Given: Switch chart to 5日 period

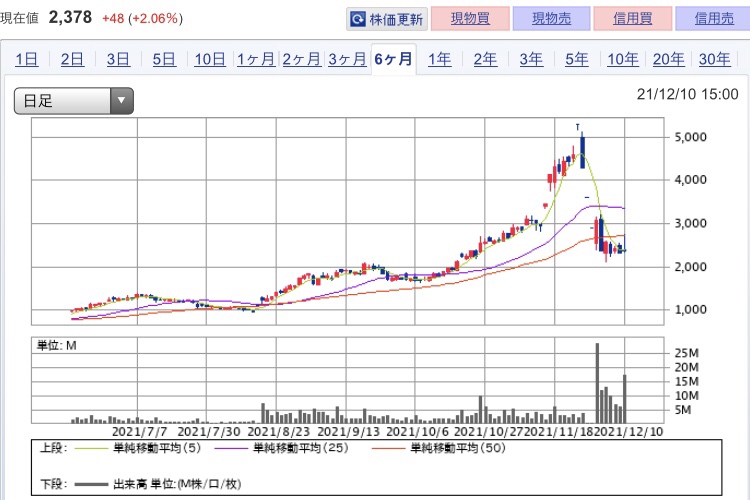Looking at the screenshot, I should 164,59.
